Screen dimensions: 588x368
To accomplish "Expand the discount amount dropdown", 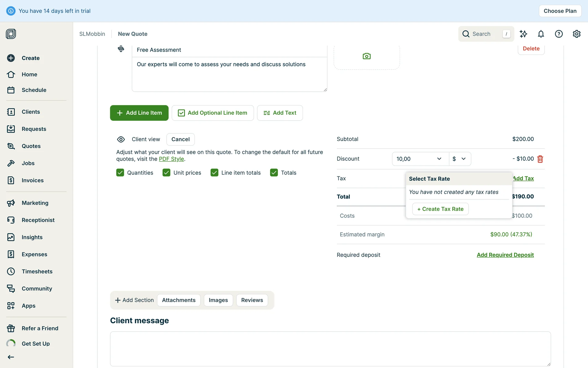I will [x=439, y=159].
